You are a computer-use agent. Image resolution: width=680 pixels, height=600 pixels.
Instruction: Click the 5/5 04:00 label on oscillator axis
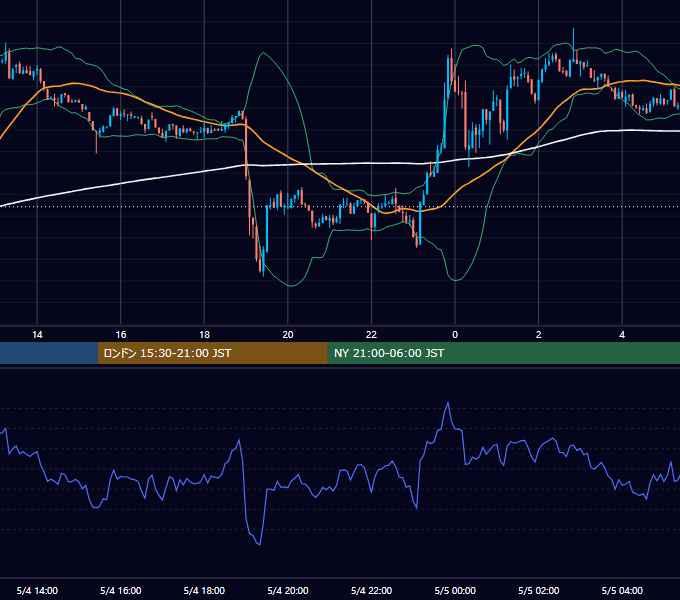point(622,591)
